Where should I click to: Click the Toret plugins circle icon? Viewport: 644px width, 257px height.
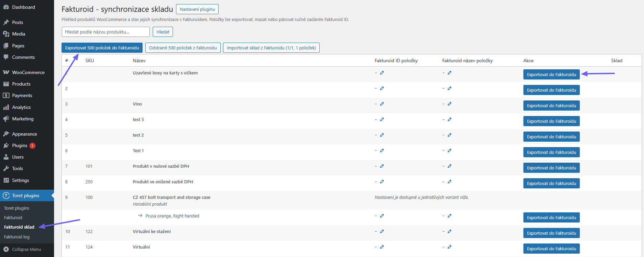point(6,195)
